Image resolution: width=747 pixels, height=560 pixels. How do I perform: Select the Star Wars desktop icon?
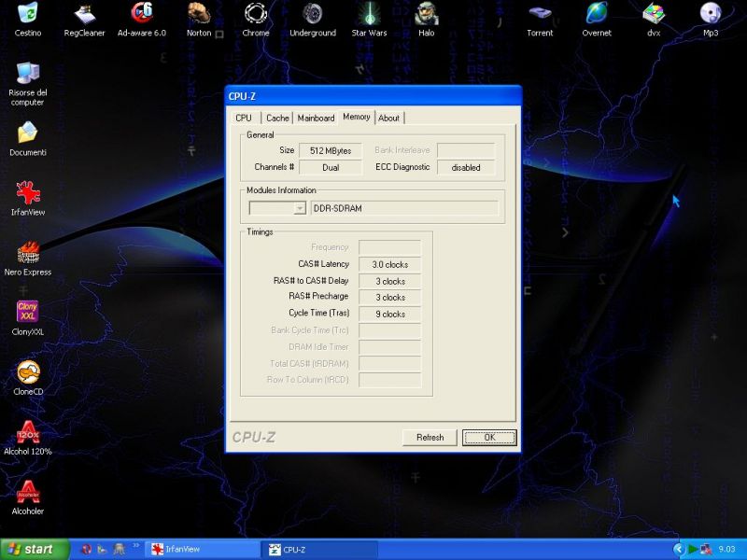(369, 19)
